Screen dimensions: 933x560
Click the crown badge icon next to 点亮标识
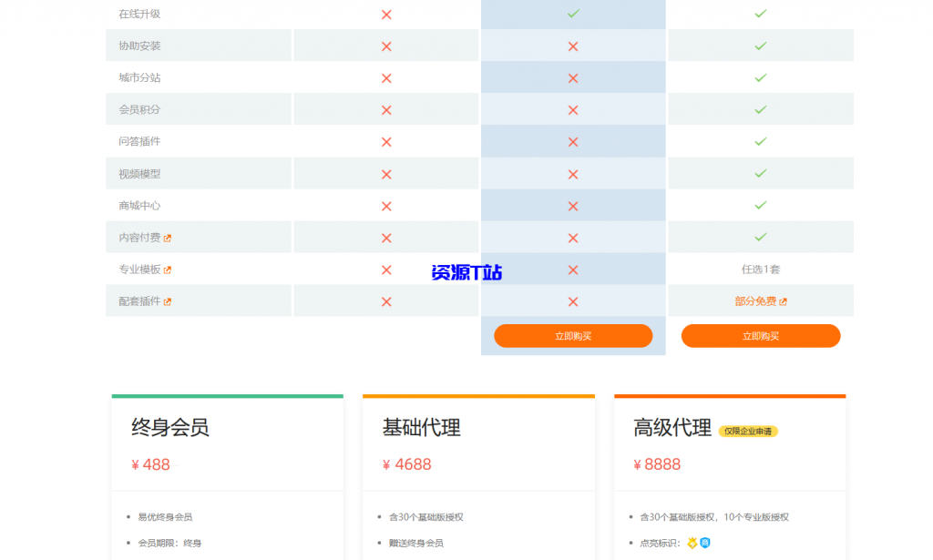pos(692,543)
